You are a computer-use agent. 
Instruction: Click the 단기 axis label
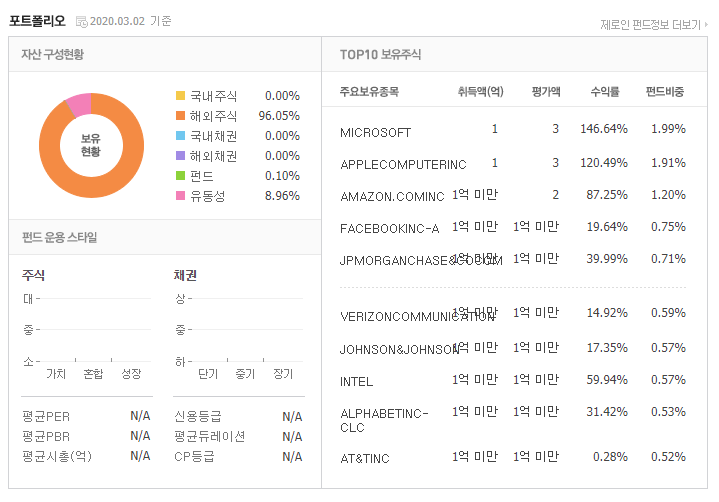[208, 374]
